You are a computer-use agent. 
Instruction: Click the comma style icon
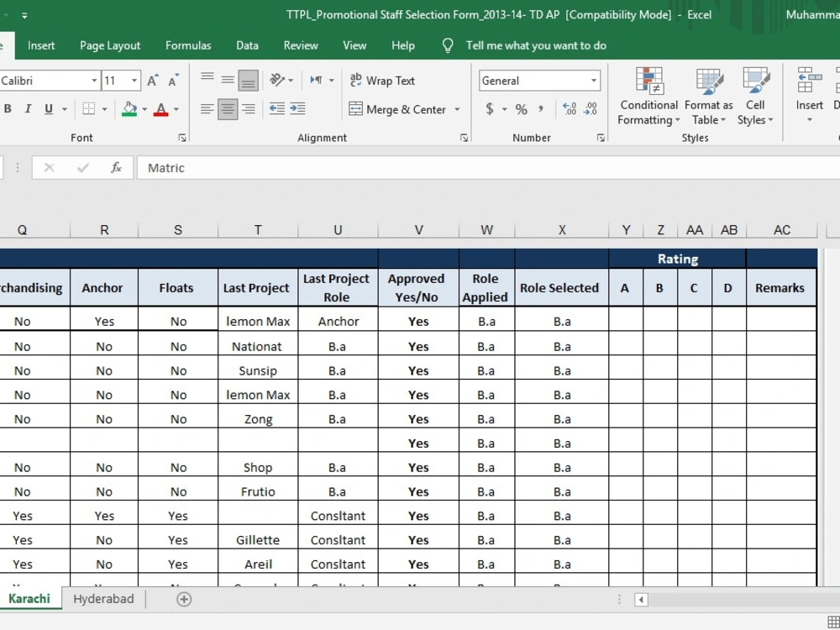(541, 109)
